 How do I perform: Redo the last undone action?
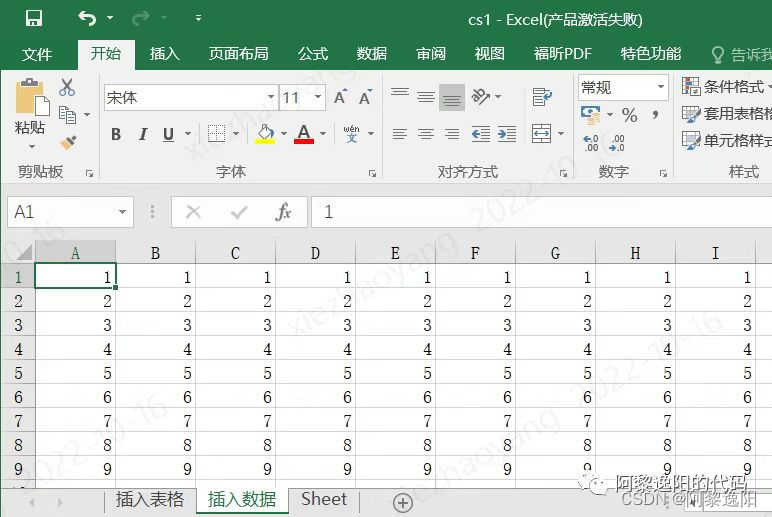point(140,18)
